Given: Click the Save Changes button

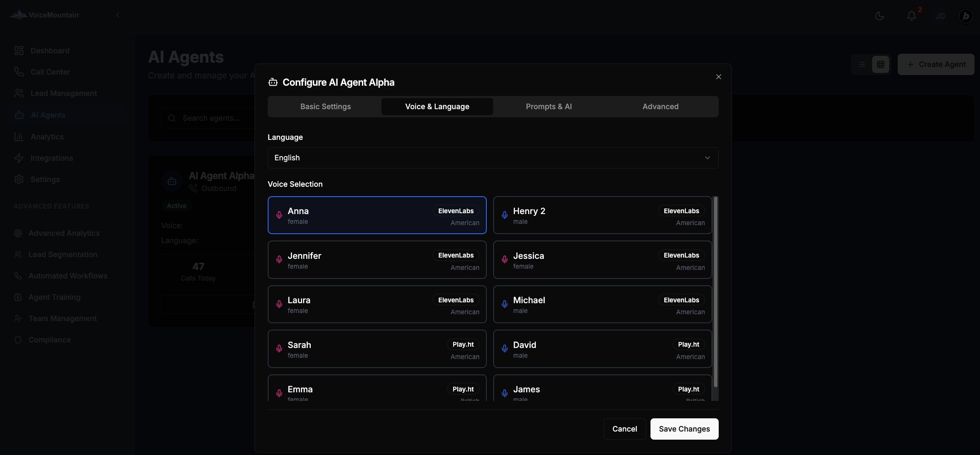Looking at the screenshot, I should pos(685,429).
